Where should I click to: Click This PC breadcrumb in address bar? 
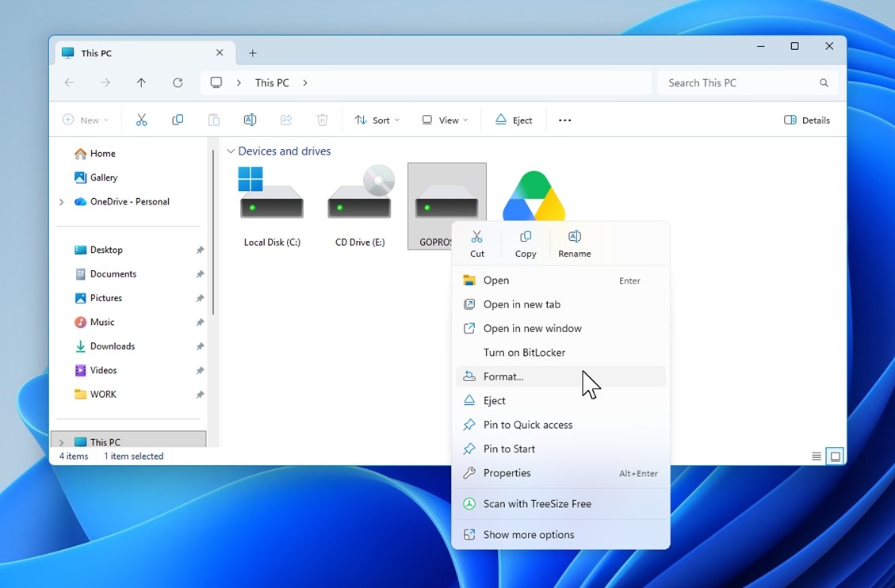(x=272, y=82)
